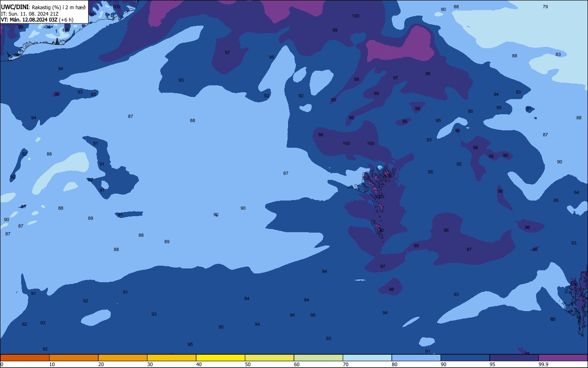Click the 'UWC/DINI: Rakastig (%) í 2 m hæð' title
Viewport: 588px width, 368px height.
[x=43, y=7]
